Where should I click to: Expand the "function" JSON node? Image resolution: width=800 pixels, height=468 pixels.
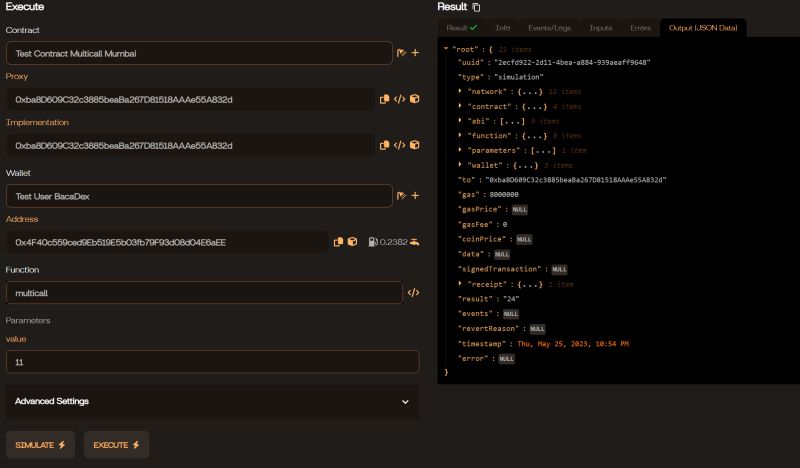[x=460, y=135]
